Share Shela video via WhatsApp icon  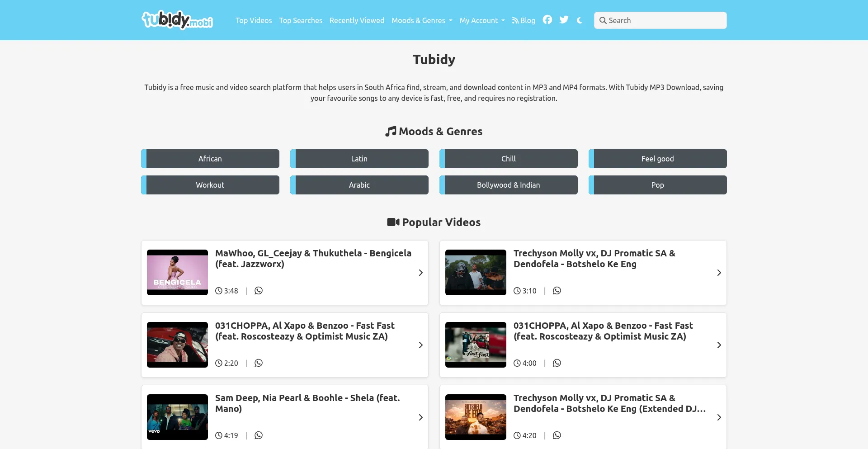coord(259,435)
